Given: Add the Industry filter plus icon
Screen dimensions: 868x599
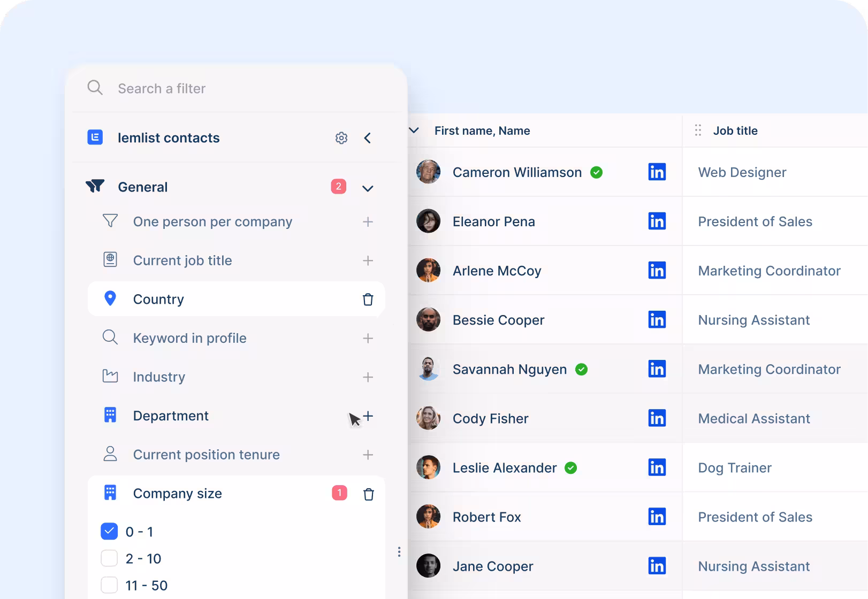Looking at the screenshot, I should (368, 377).
